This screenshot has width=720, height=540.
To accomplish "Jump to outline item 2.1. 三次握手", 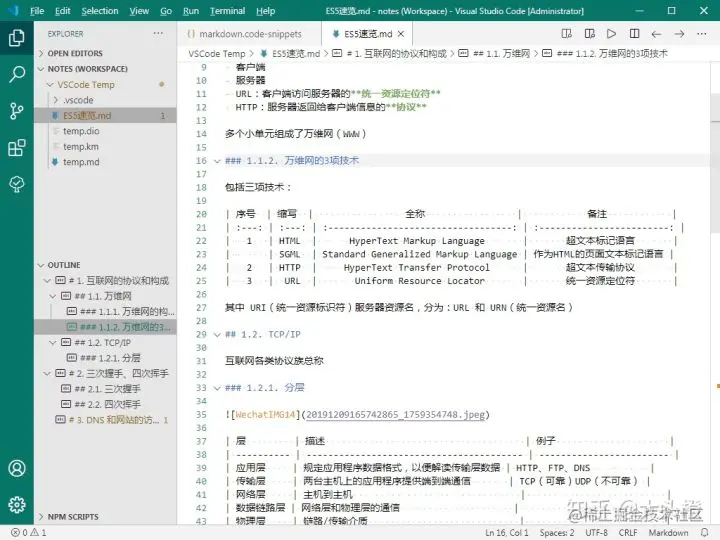I will [105, 389].
